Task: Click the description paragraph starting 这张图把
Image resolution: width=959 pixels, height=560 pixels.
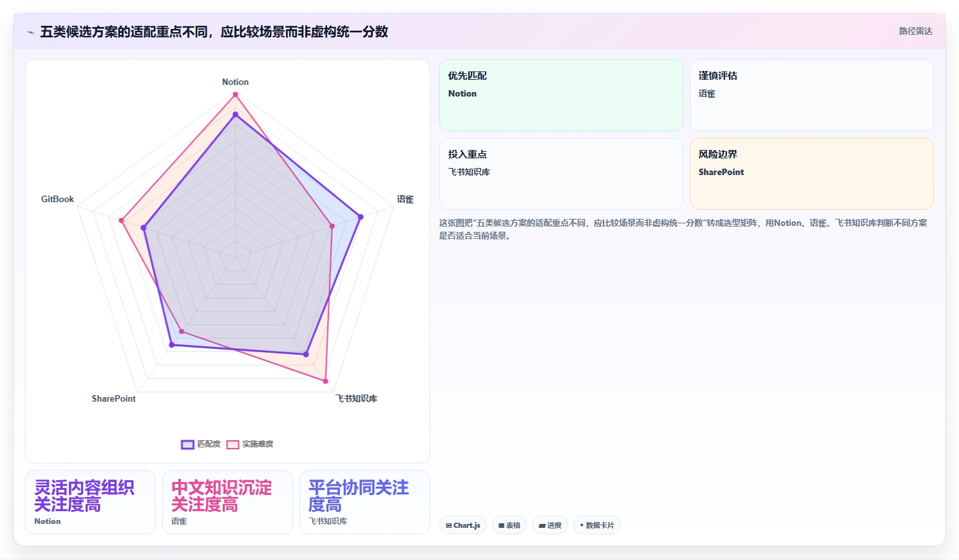Action: pyautogui.click(x=683, y=229)
